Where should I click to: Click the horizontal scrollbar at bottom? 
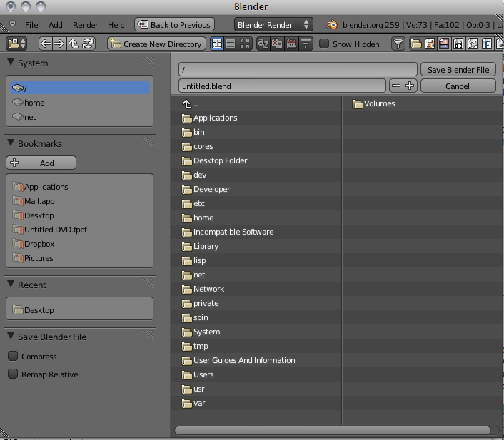point(333,430)
